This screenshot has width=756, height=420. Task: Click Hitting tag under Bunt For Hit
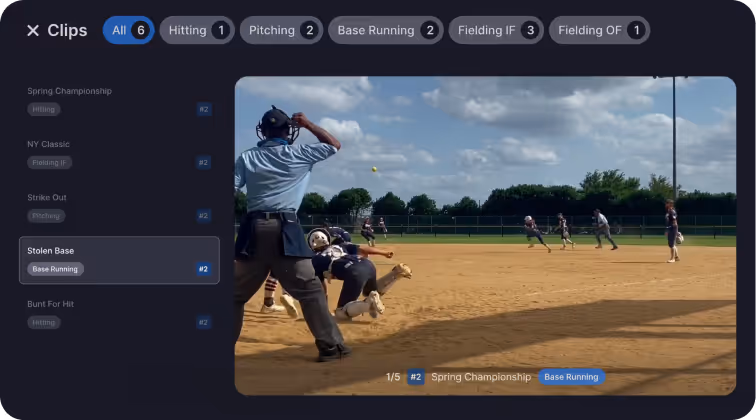tap(43, 323)
